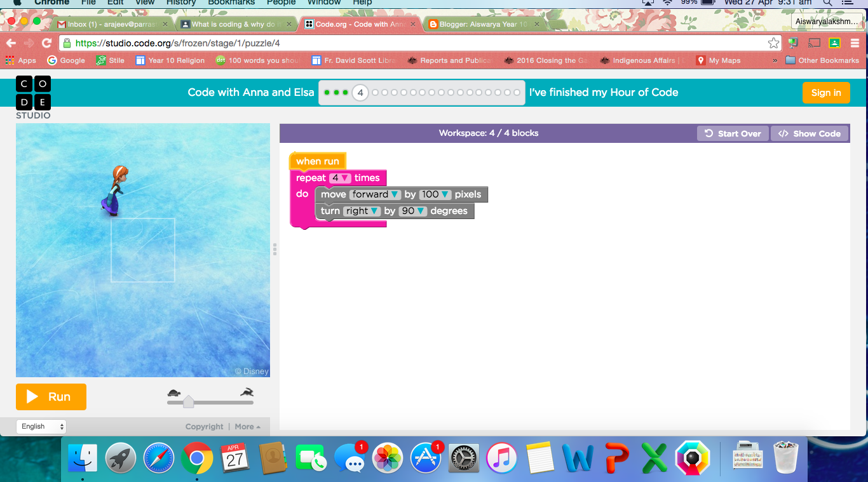868x482 pixels.
Task: Close the Code.org browser tab
Action: tap(412, 24)
